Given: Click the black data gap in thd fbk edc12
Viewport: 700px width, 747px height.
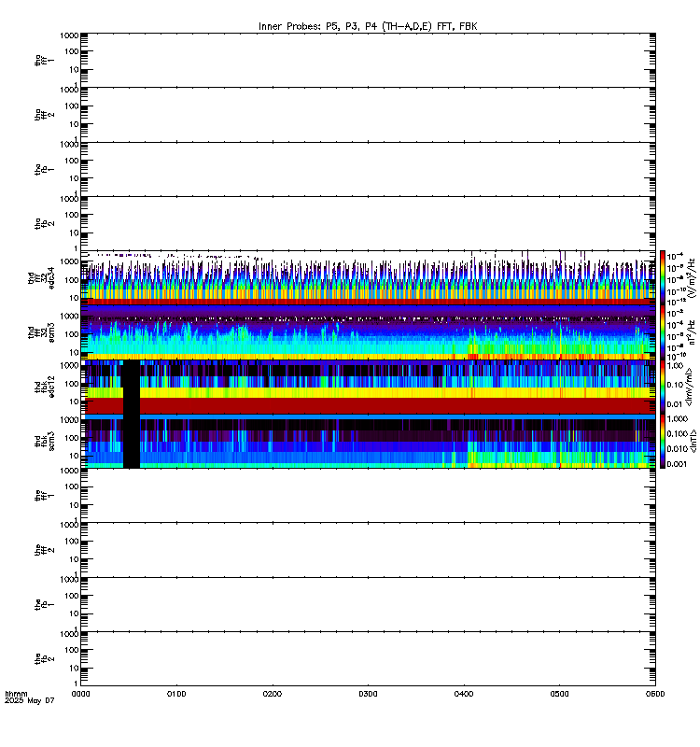Looking at the screenshot, I should [x=132, y=387].
